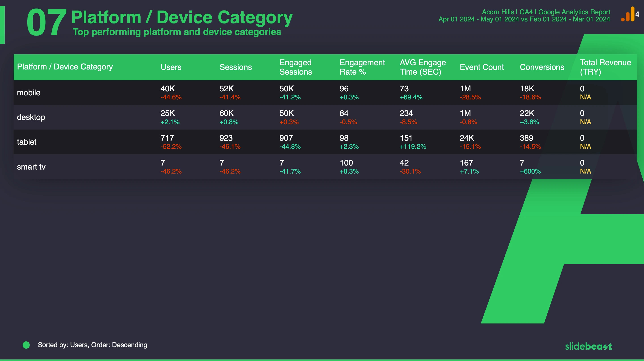
Task: Click tablet AVG engage change +119.2%
Action: point(413,146)
